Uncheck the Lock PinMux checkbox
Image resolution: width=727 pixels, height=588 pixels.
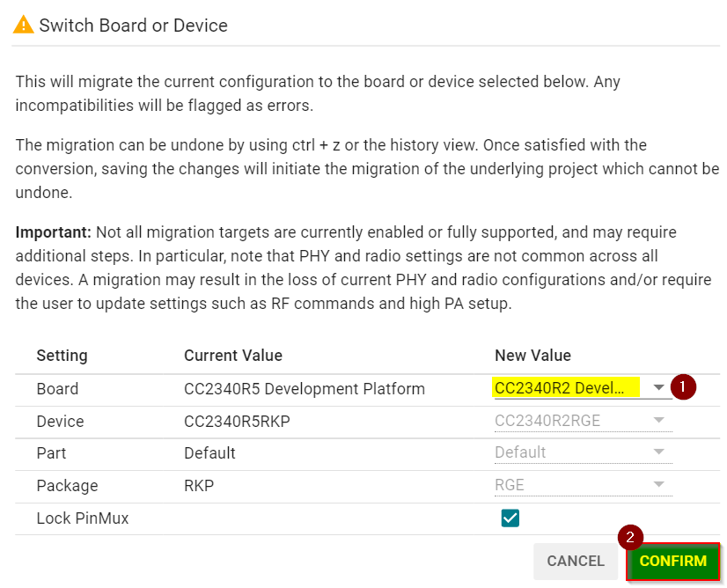click(510, 518)
